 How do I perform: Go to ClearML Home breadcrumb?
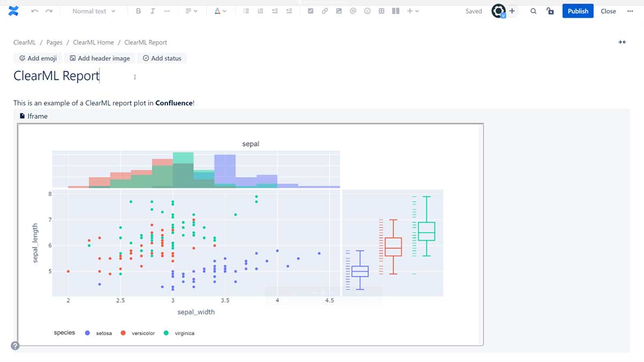point(93,42)
